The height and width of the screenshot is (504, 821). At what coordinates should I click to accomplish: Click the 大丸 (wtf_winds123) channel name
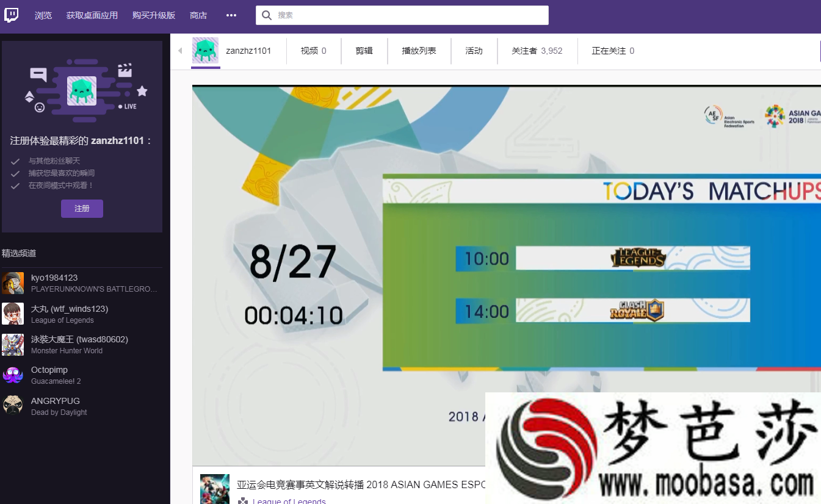pos(70,309)
